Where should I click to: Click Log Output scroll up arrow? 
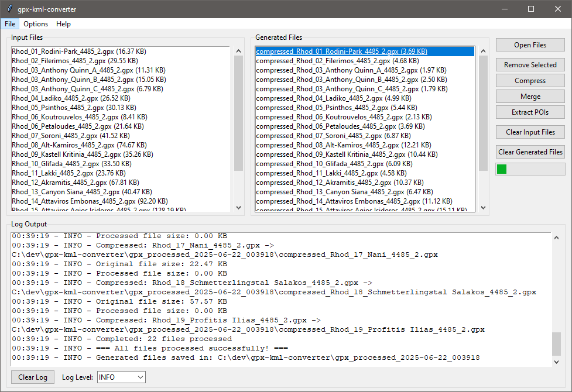(556, 238)
